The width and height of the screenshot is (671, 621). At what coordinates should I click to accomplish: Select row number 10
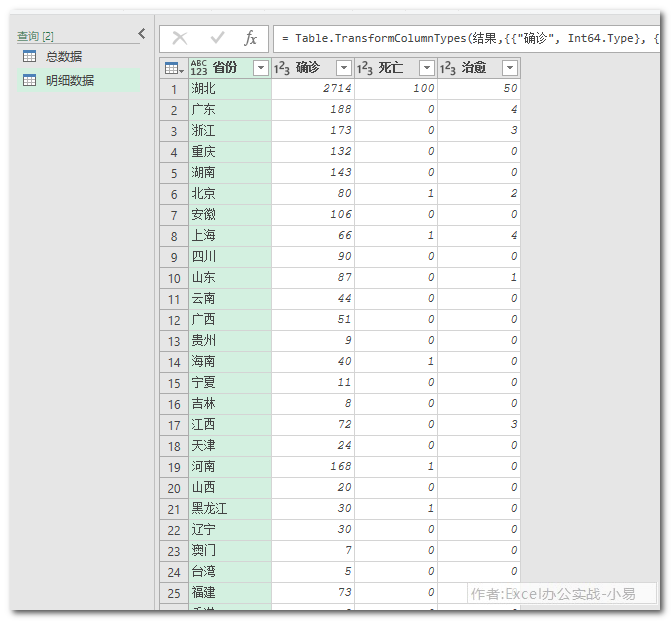pos(174,277)
